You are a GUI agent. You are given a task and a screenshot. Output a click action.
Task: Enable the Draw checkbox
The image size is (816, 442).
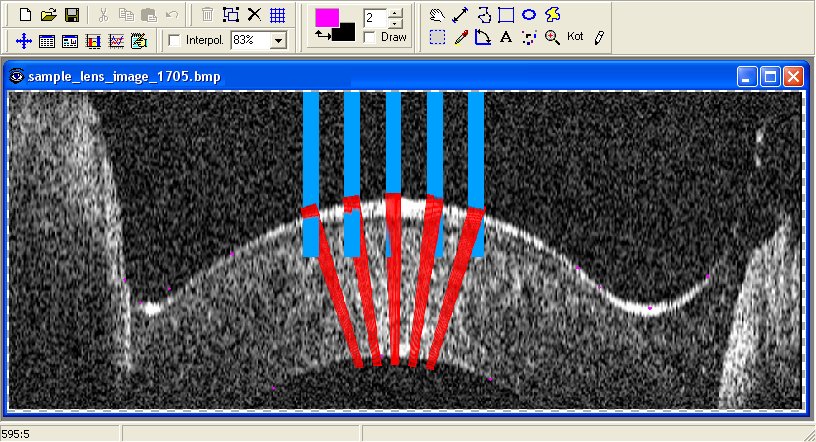point(369,37)
